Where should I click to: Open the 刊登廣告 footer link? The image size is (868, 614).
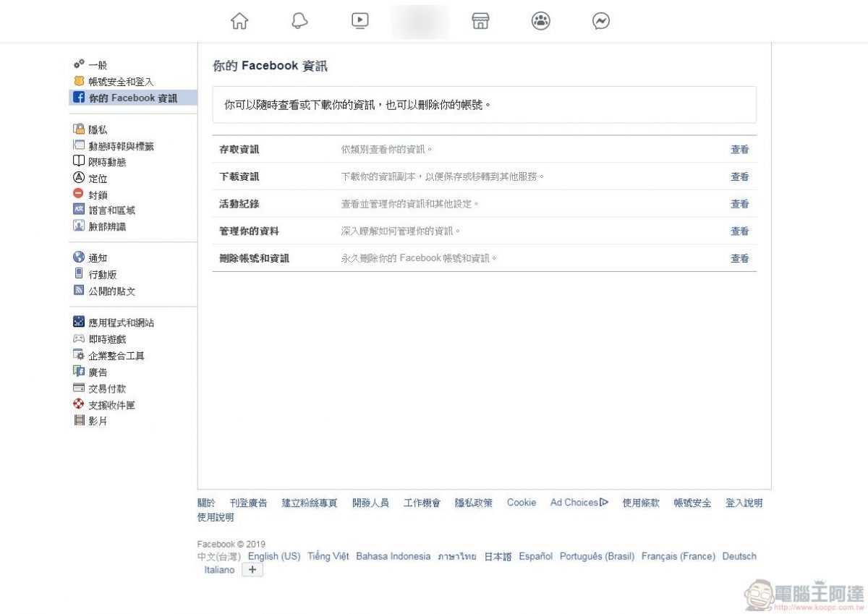pyautogui.click(x=249, y=503)
